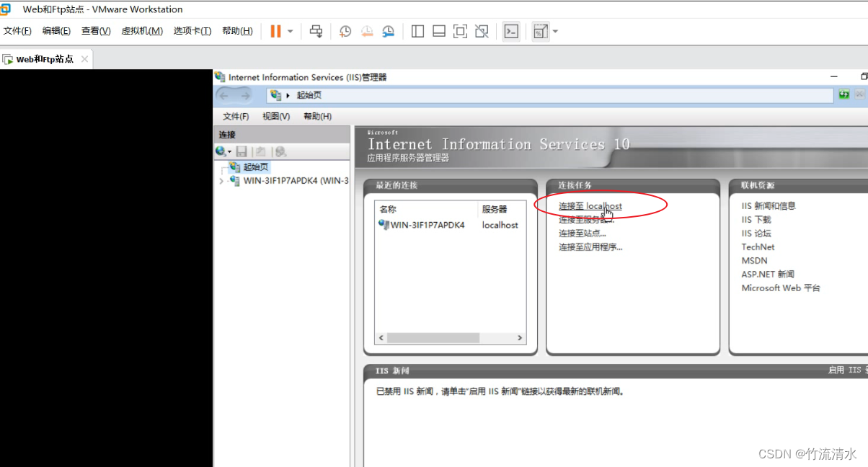
Task: Click save icon in 连接 toolbar
Action: coord(242,151)
